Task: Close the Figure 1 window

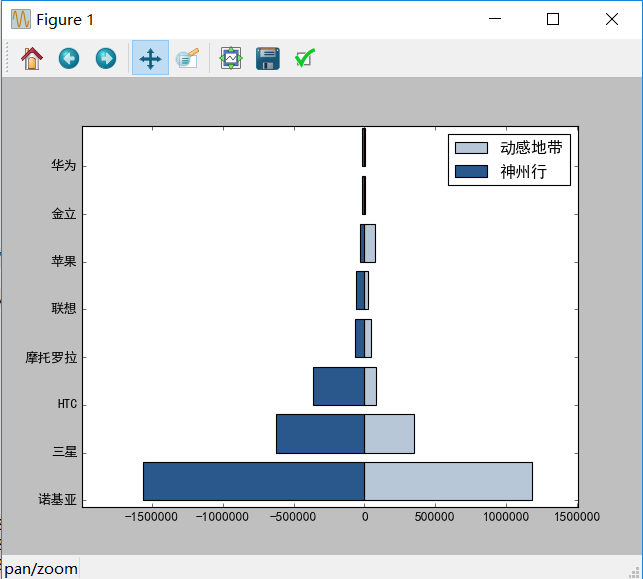Action: tap(612, 19)
